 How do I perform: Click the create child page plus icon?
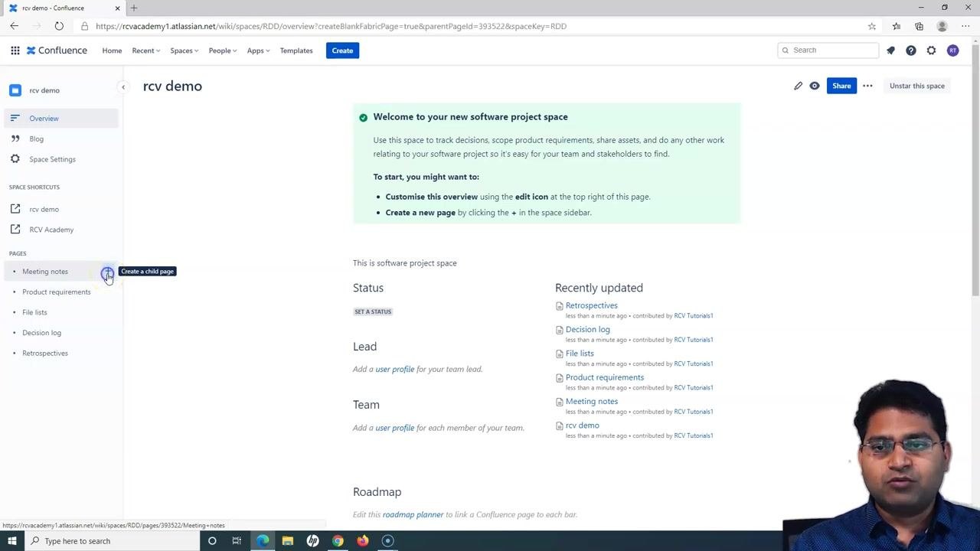107,272
